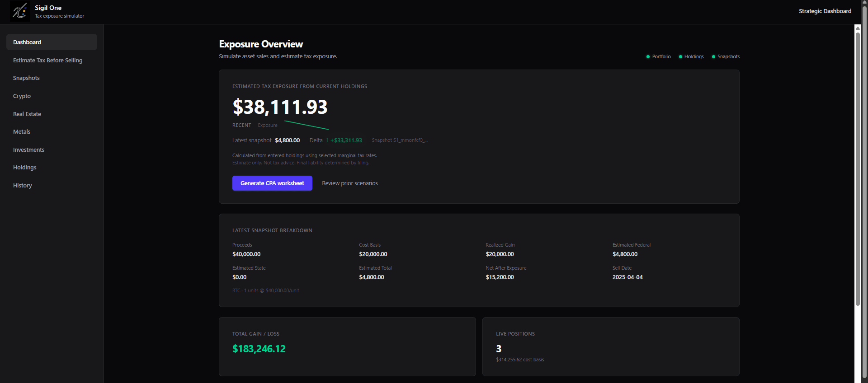Click the page vertical scrollbar thumb

(858, 169)
